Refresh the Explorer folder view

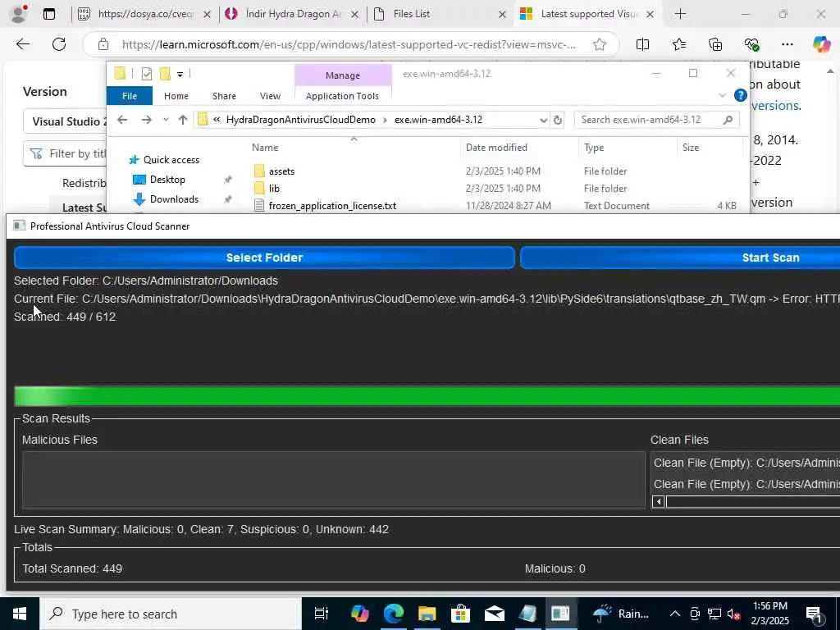[x=558, y=120]
